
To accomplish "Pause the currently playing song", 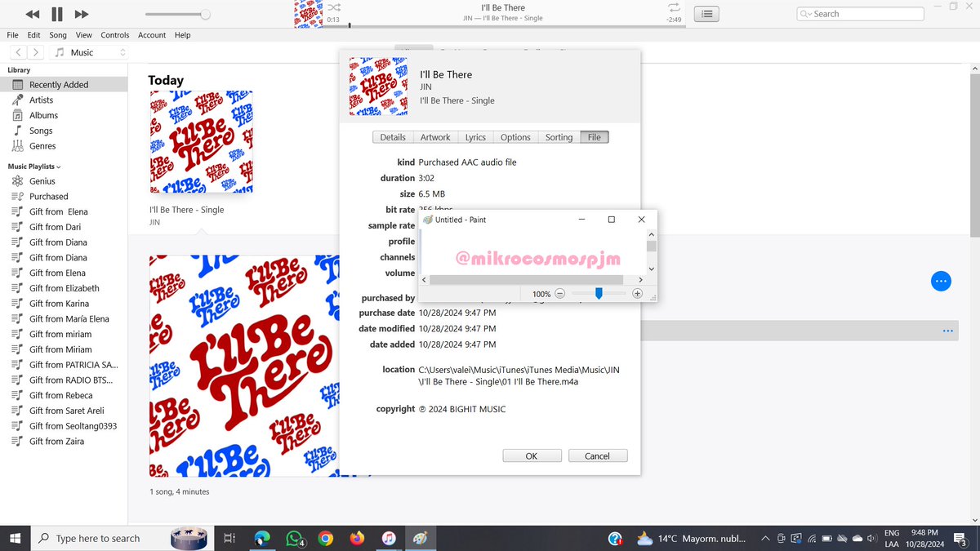I will coord(56,14).
